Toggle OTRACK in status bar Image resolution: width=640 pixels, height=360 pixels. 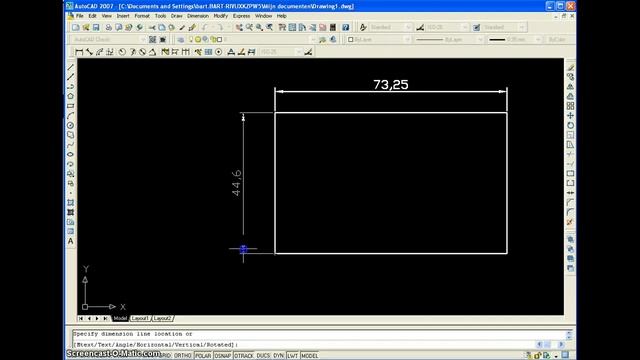tap(244, 356)
